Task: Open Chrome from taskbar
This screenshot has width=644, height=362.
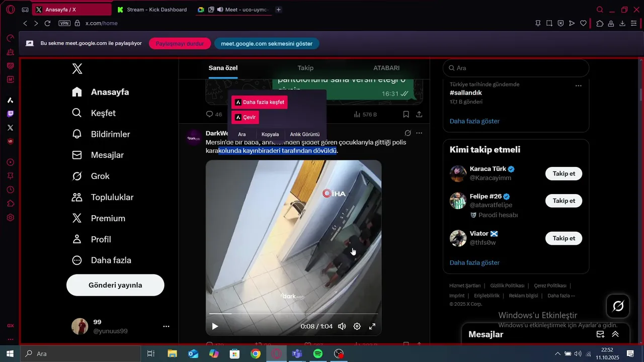Action: (x=256, y=353)
